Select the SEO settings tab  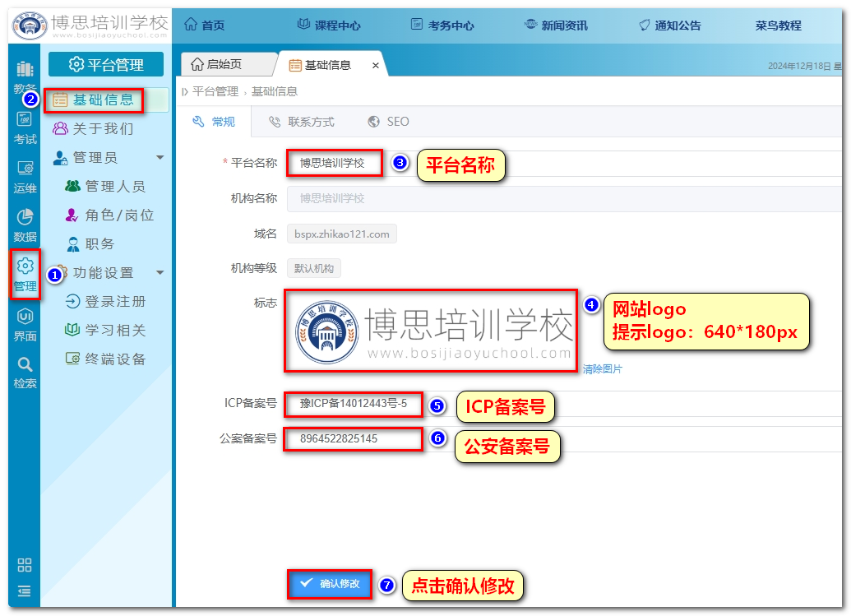389,122
